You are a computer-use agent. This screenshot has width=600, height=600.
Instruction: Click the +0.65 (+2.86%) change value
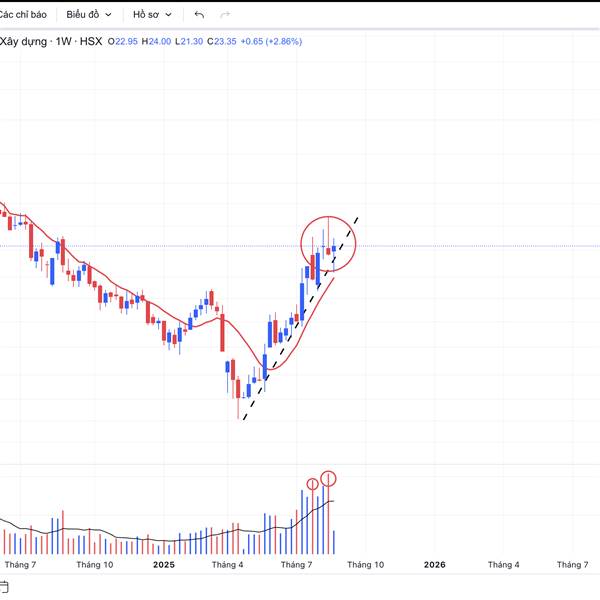(271, 41)
